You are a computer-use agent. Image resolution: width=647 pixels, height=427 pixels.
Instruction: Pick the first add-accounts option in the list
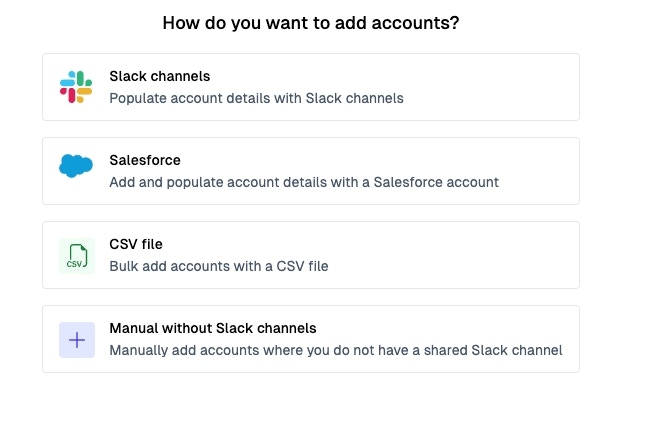click(x=310, y=87)
